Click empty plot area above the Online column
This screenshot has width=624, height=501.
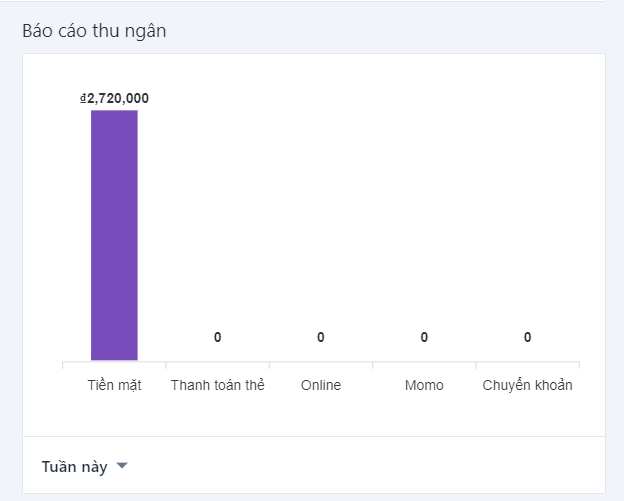coord(321,200)
